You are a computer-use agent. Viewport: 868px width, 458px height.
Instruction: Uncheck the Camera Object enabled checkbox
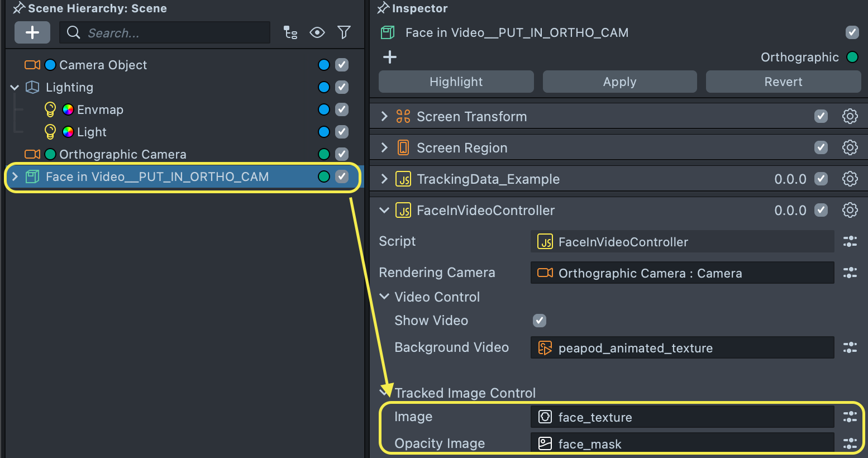pos(342,65)
